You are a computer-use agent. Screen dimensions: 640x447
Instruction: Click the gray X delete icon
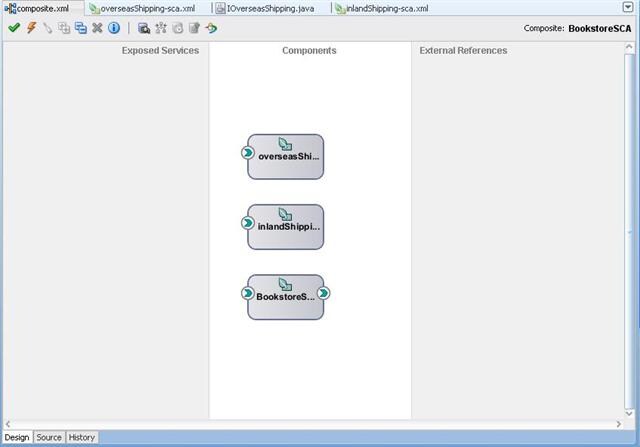(97, 28)
